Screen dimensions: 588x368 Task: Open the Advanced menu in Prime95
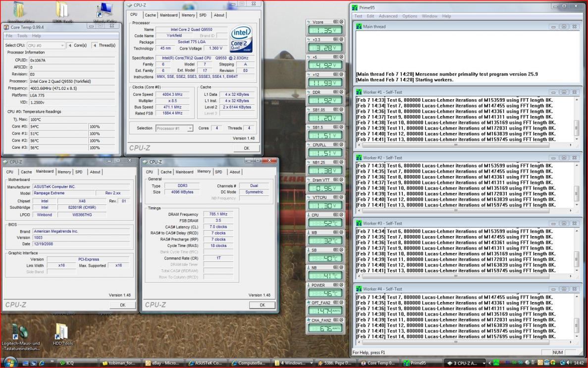click(x=388, y=16)
